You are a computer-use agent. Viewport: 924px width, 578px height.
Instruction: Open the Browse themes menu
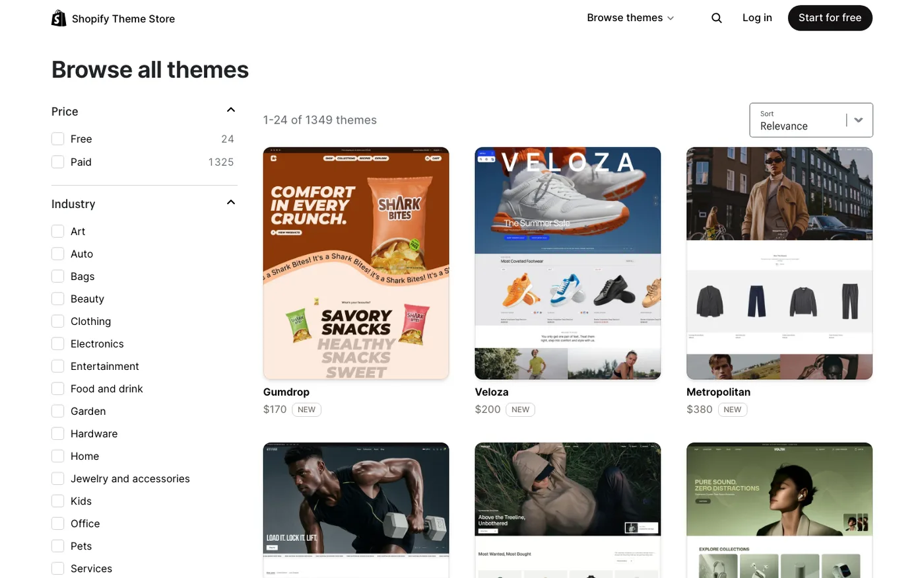click(631, 18)
